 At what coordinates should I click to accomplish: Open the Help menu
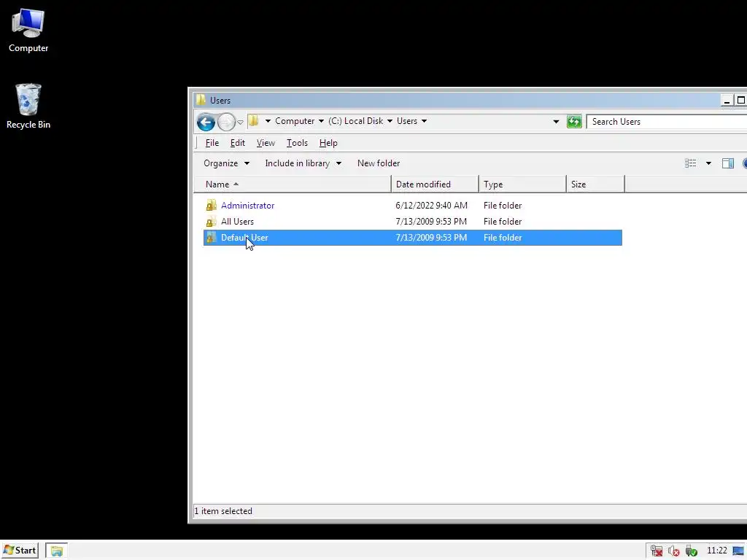coord(328,143)
